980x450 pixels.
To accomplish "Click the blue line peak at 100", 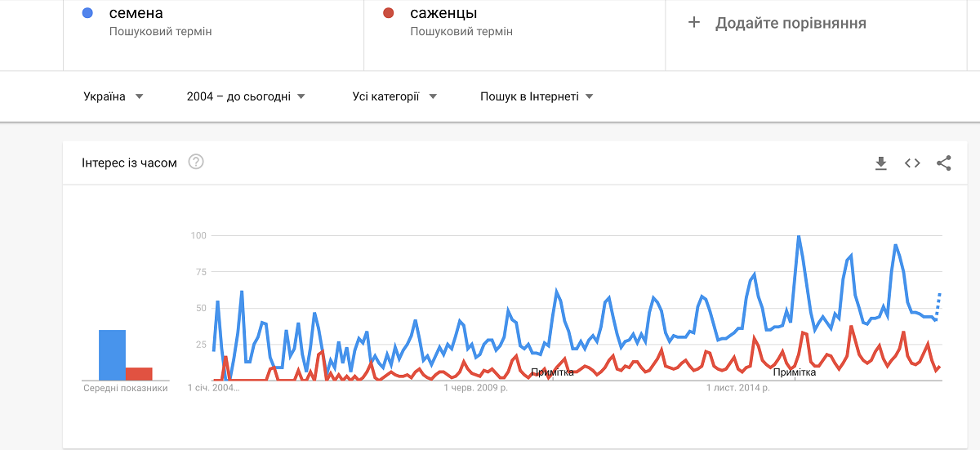I will 798,236.
